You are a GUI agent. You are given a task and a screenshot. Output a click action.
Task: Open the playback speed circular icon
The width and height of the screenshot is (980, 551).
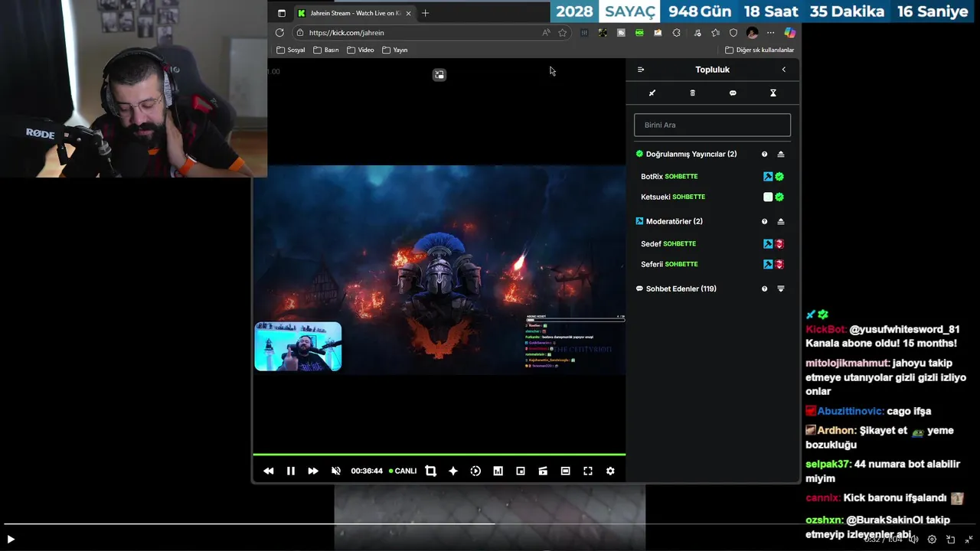click(475, 471)
